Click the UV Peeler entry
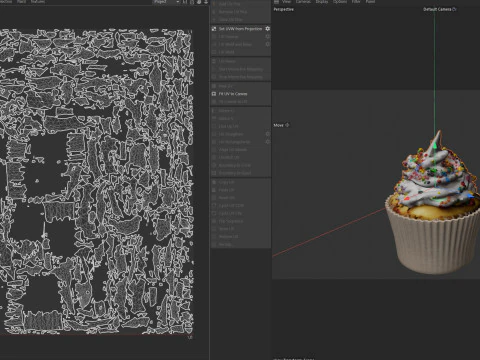 pyautogui.click(x=227, y=62)
